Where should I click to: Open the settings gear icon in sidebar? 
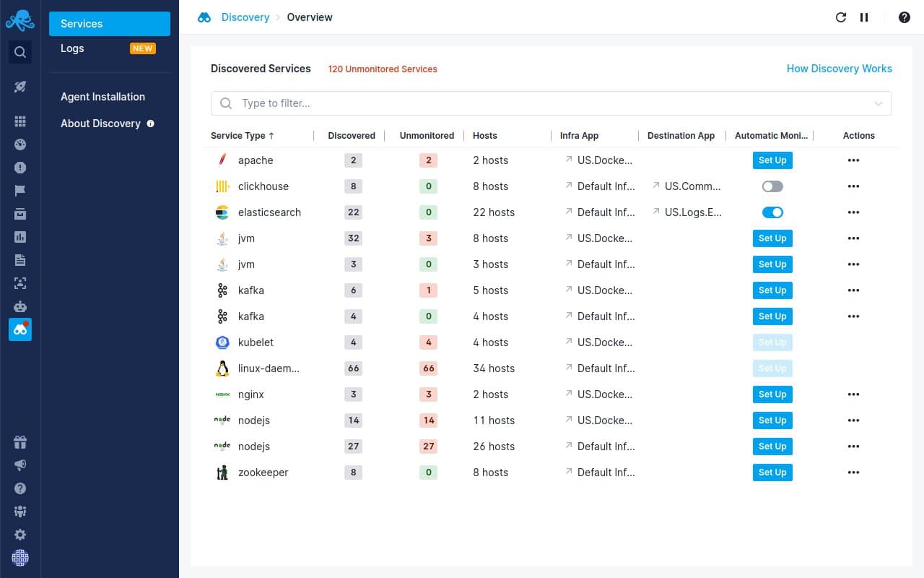point(20,535)
